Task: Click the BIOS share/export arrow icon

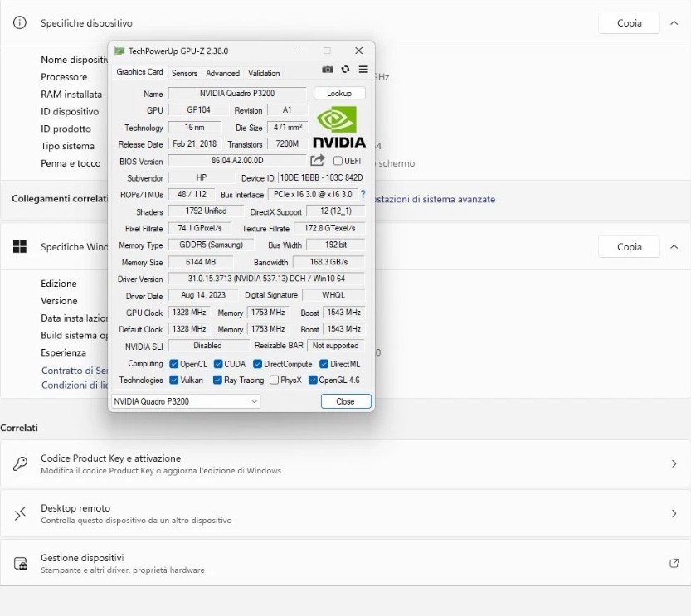Action: [x=317, y=160]
